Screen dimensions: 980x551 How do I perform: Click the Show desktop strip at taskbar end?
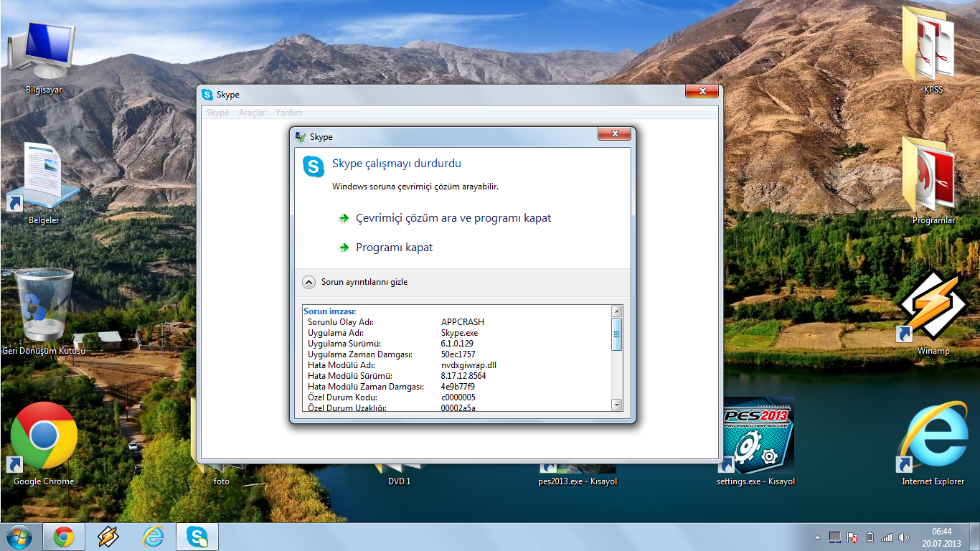[974, 537]
